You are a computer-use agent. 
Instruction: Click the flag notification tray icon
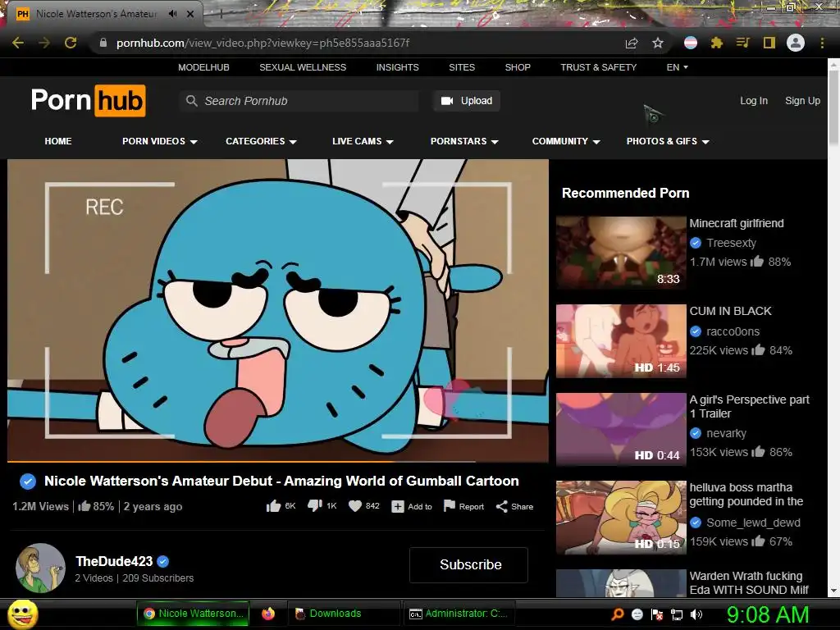657,614
